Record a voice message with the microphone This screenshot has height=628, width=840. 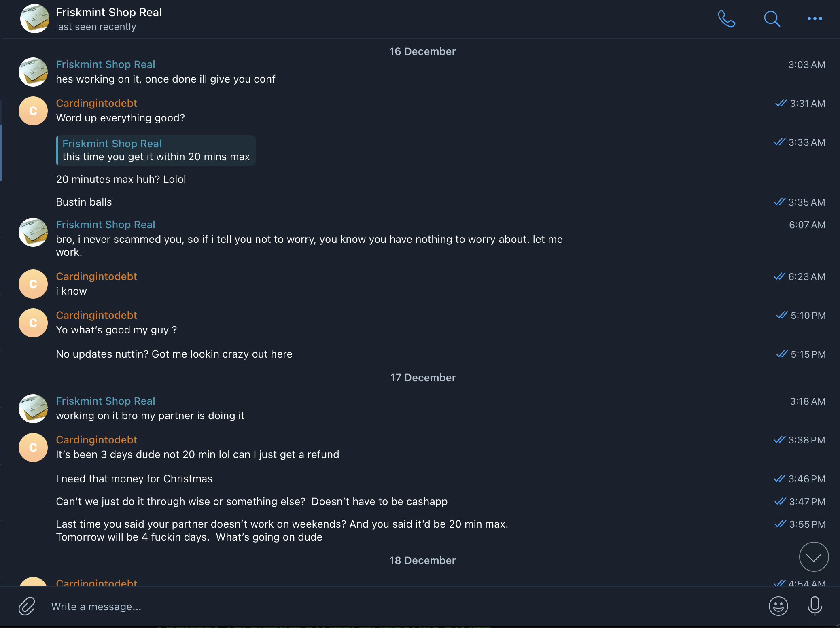tap(815, 606)
